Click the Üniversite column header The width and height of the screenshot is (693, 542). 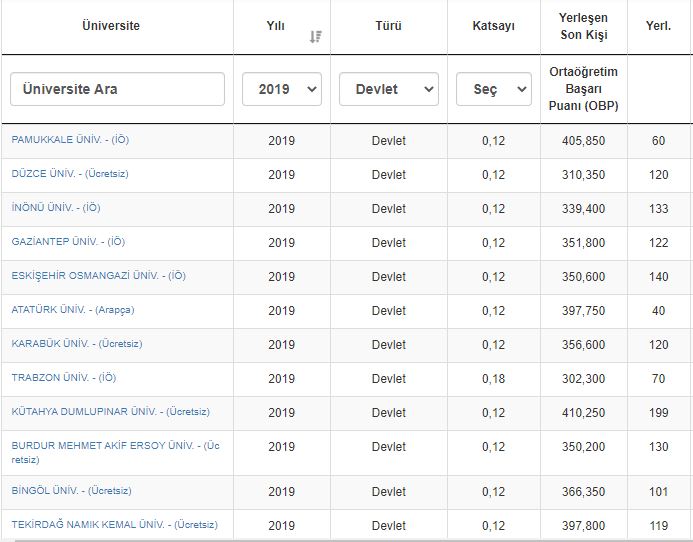[x=111, y=26]
